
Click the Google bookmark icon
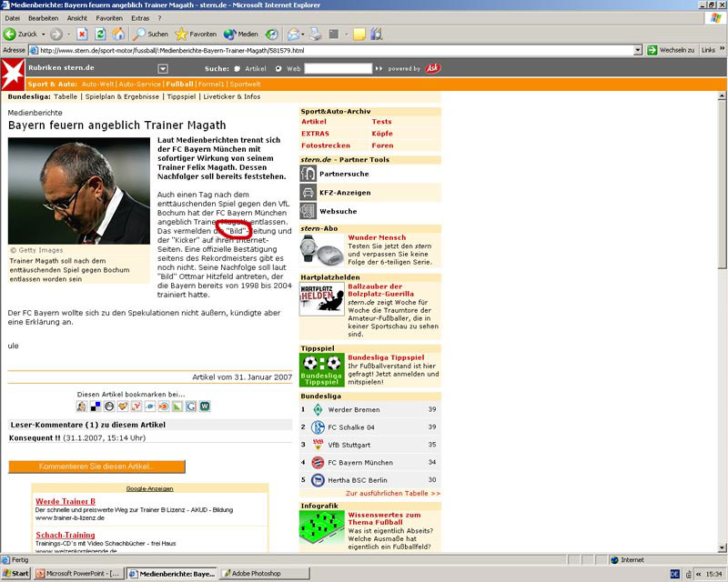tap(191, 406)
